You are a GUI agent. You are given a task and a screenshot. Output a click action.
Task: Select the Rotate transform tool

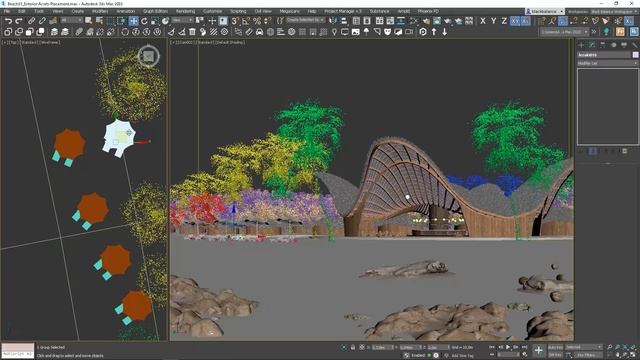[144, 21]
